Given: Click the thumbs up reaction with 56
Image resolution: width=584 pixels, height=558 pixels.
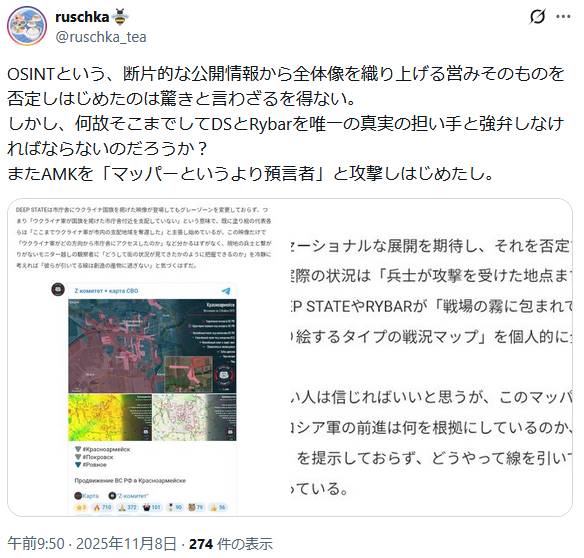Looking at the screenshot, I should (x=218, y=507).
